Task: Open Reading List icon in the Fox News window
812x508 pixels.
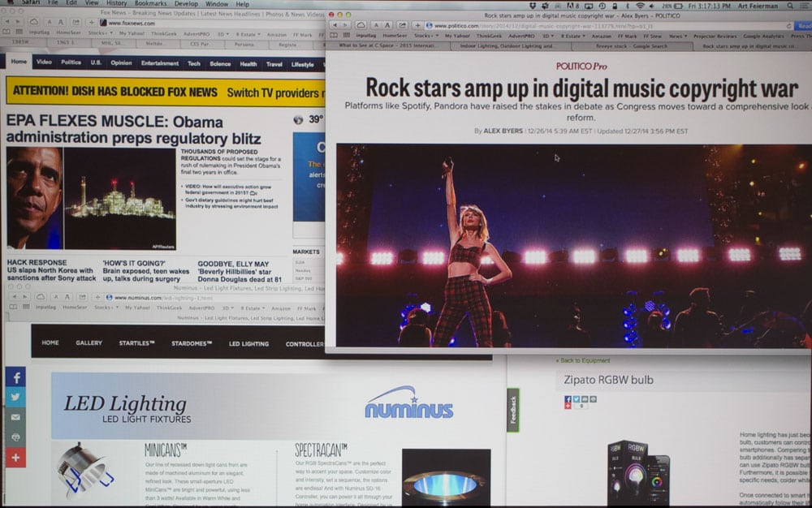Action: (6, 32)
